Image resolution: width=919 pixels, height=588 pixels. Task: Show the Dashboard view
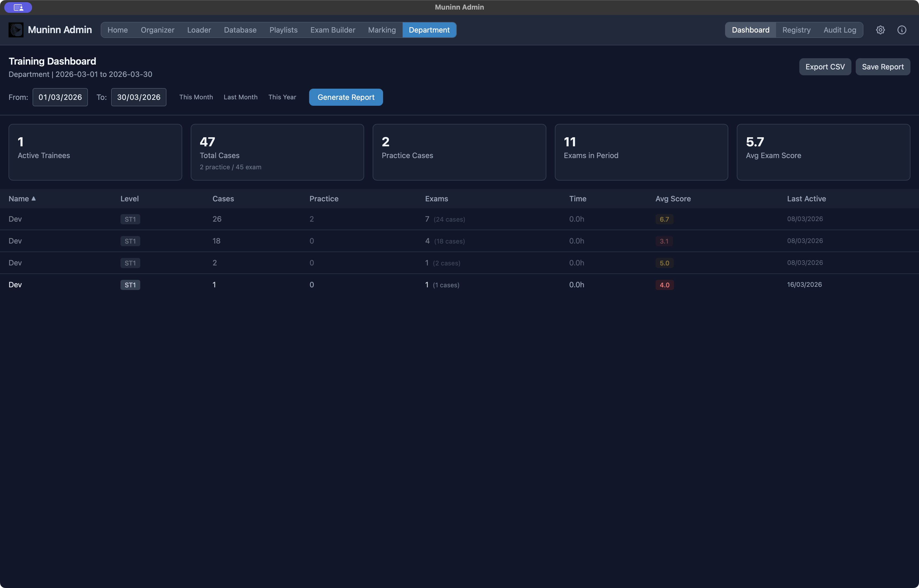click(750, 30)
